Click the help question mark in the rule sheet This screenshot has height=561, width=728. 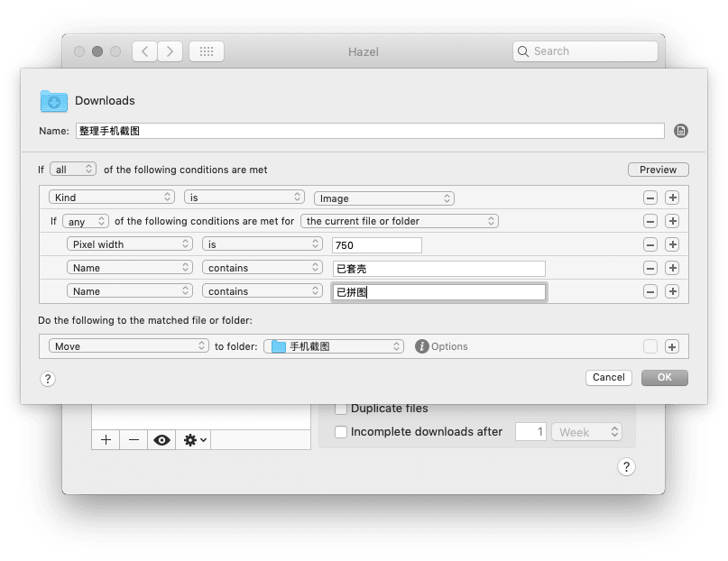point(48,379)
